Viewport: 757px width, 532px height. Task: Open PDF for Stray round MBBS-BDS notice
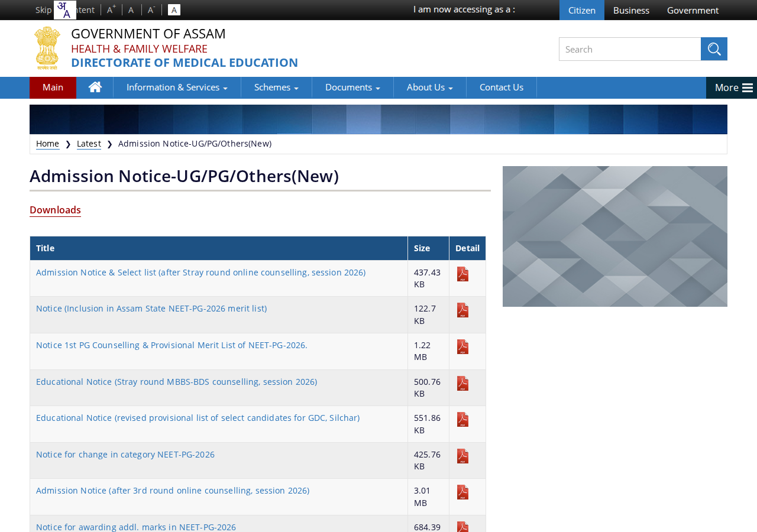point(462,384)
